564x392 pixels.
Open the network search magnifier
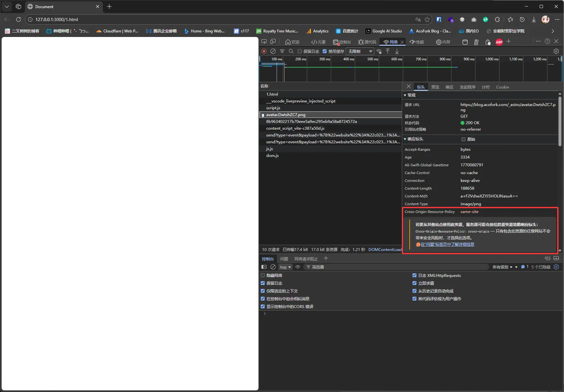click(x=291, y=51)
